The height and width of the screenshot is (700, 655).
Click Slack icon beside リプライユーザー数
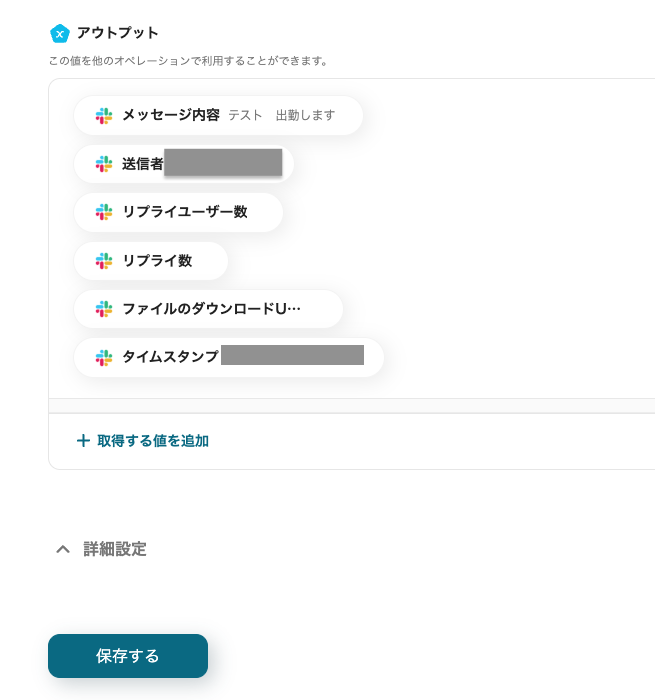point(104,212)
